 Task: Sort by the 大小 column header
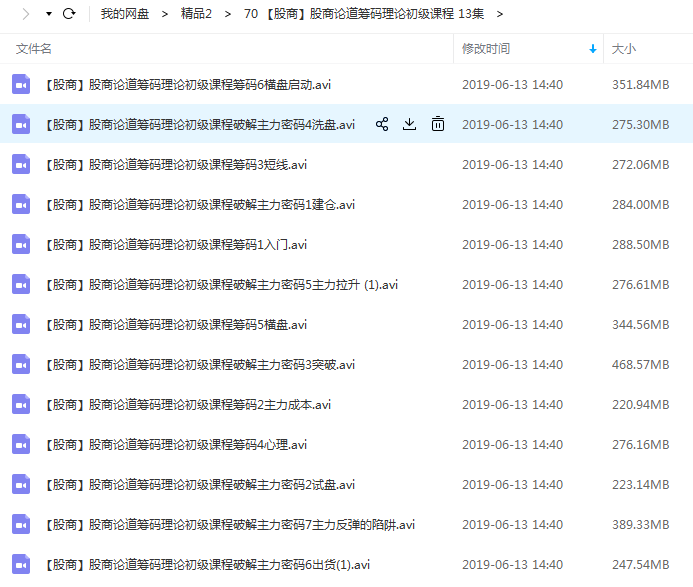point(623,49)
